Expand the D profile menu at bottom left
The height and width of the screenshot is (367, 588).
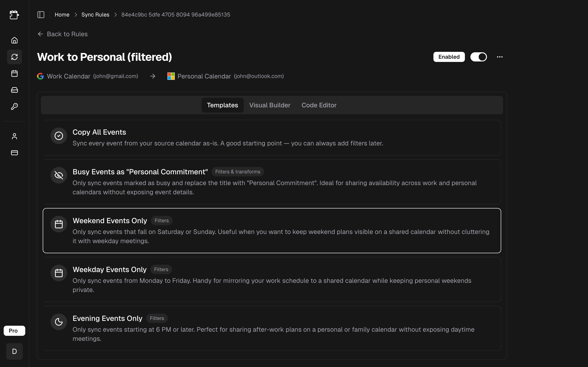pos(14,351)
